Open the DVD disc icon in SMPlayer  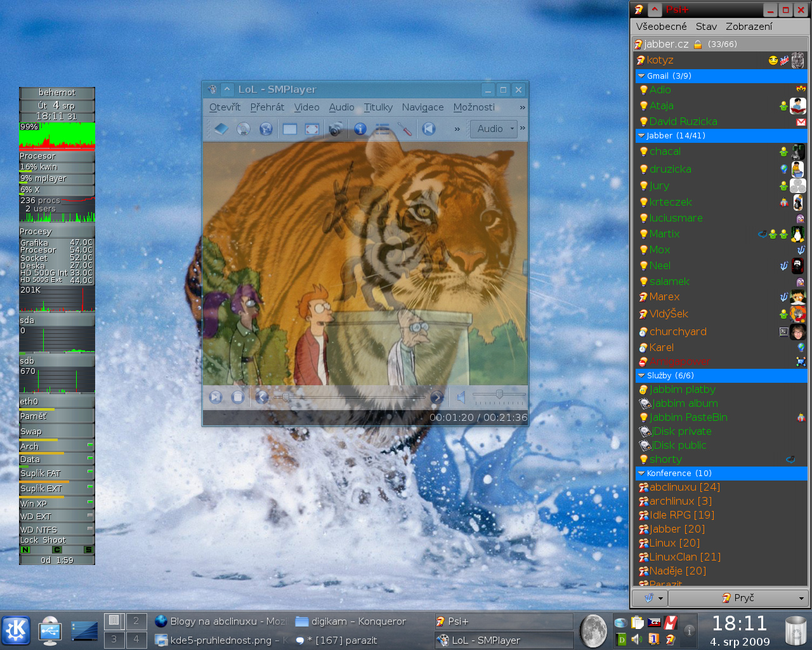(x=244, y=129)
